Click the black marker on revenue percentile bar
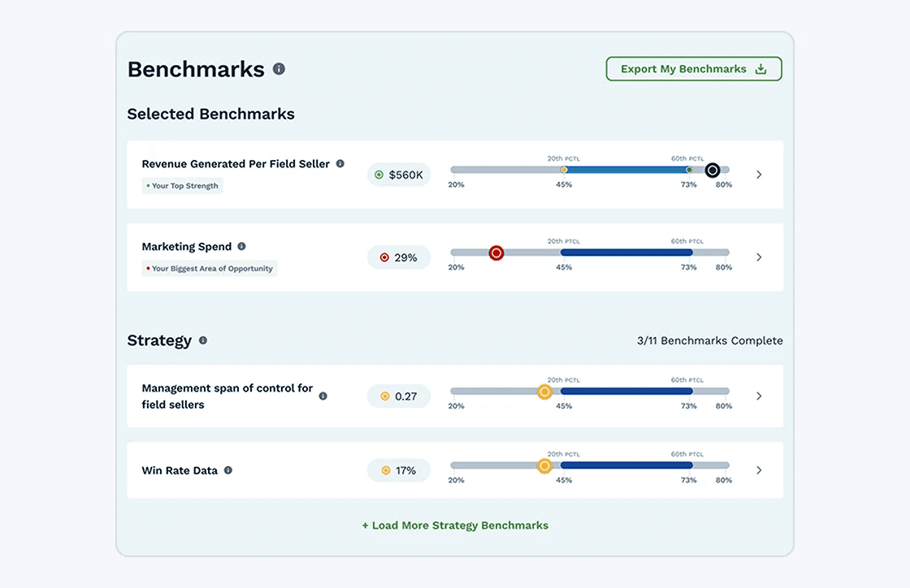Viewport: 910px width, 588px height. tap(713, 171)
